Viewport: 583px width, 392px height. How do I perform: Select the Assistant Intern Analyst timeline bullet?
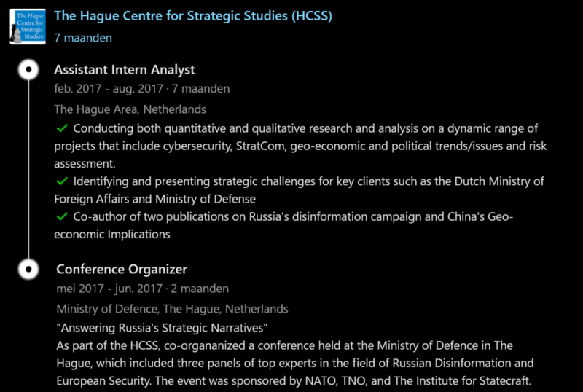click(28, 69)
